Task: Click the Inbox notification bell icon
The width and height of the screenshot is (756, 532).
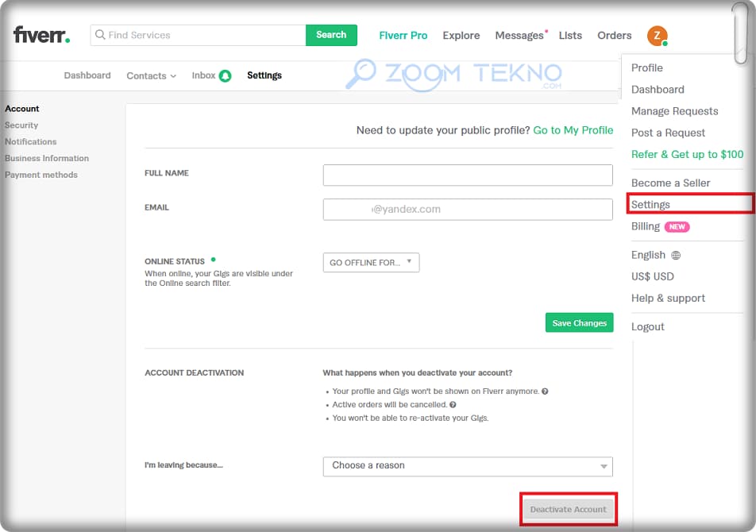Action: click(x=226, y=75)
